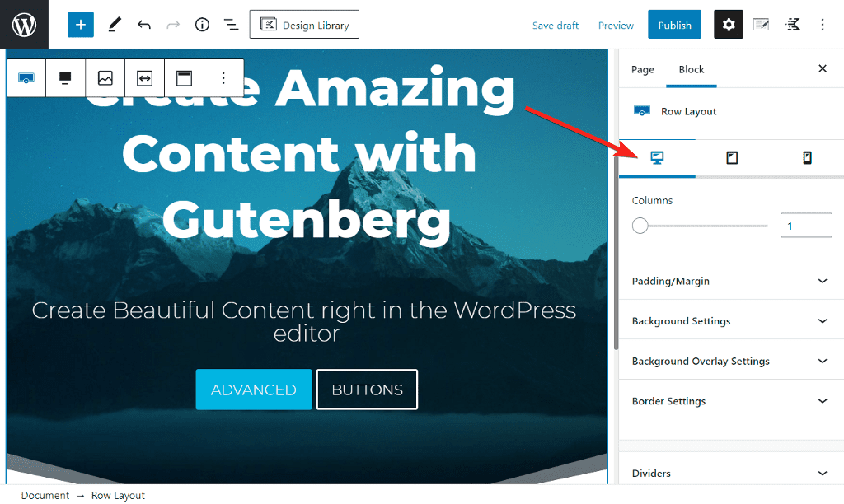Expand the Border Settings panel
This screenshot has width=844, height=504.
(x=731, y=401)
